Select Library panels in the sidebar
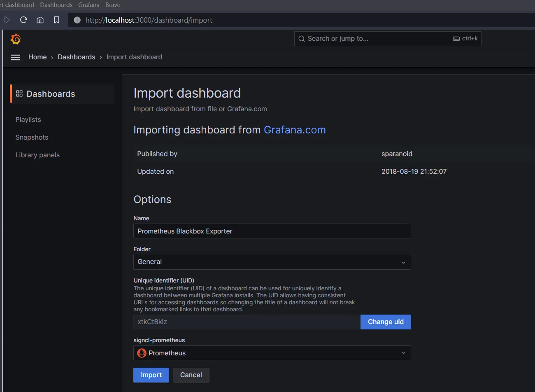 [37, 155]
